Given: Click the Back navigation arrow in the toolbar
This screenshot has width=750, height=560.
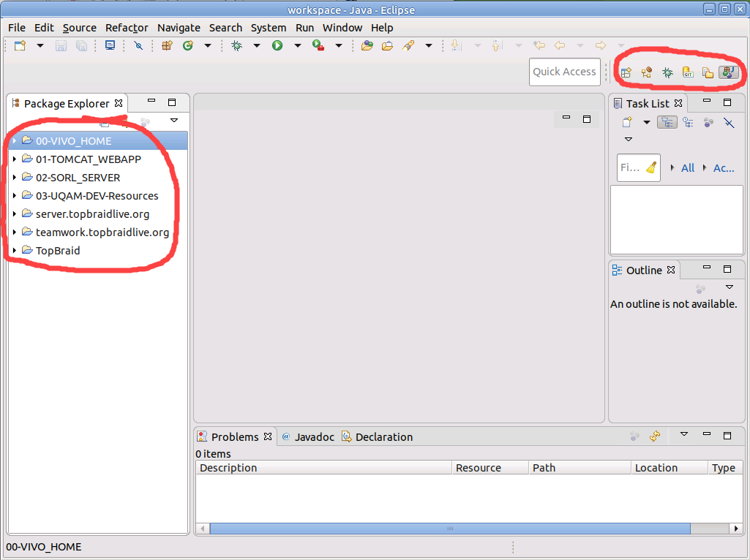Looking at the screenshot, I should pyautogui.click(x=560, y=45).
